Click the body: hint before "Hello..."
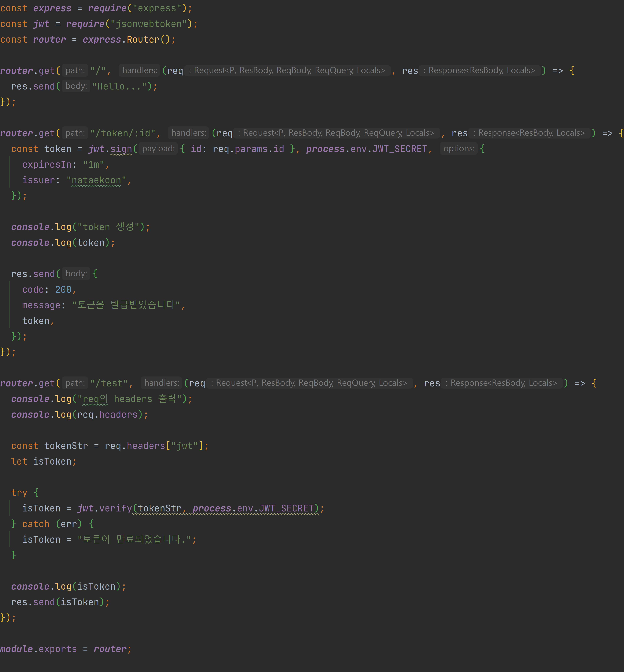This screenshot has width=624, height=672. pos(76,86)
